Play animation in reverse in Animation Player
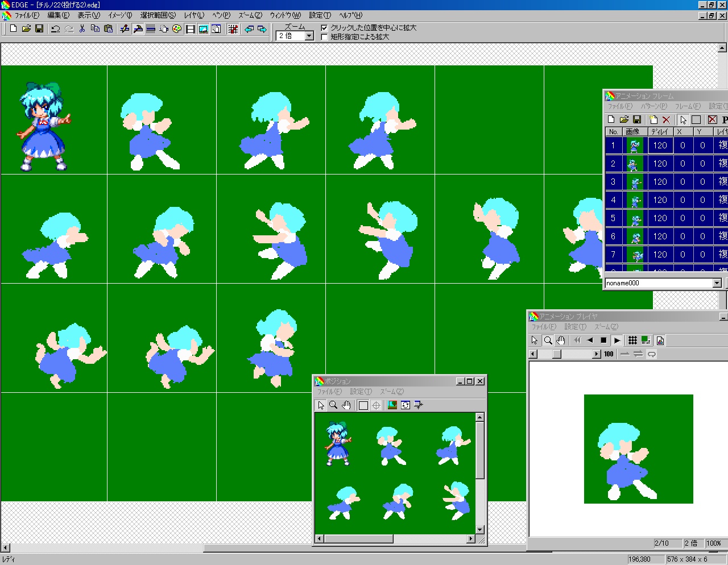 590,340
